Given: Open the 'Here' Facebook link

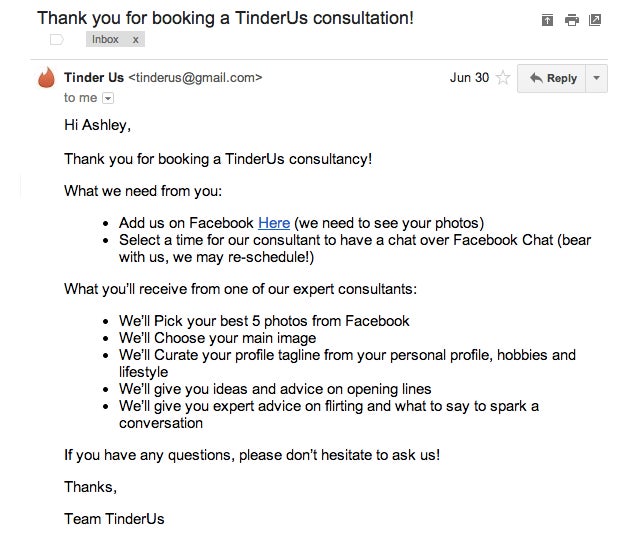Looking at the screenshot, I should (x=274, y=223).
